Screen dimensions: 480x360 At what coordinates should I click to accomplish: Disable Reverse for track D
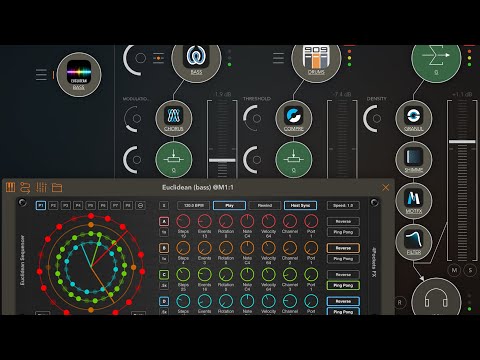(343, 301)
